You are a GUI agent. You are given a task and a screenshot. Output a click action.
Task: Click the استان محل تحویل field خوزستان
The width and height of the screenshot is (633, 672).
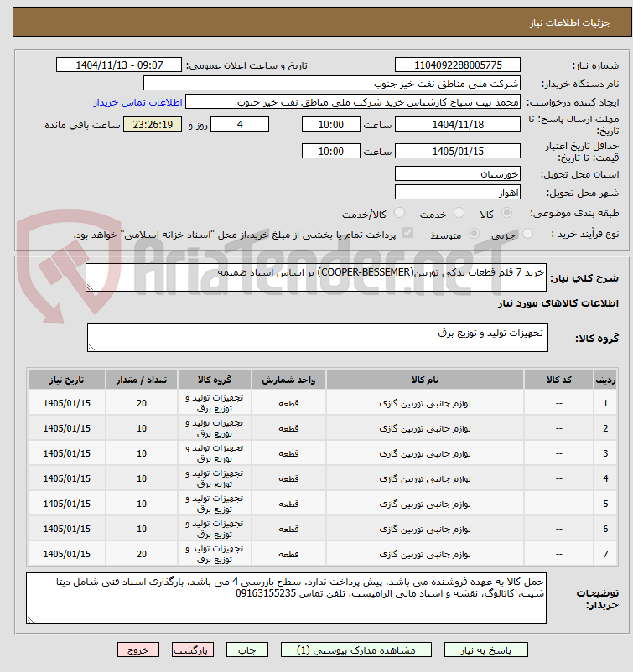click(458, 173)
